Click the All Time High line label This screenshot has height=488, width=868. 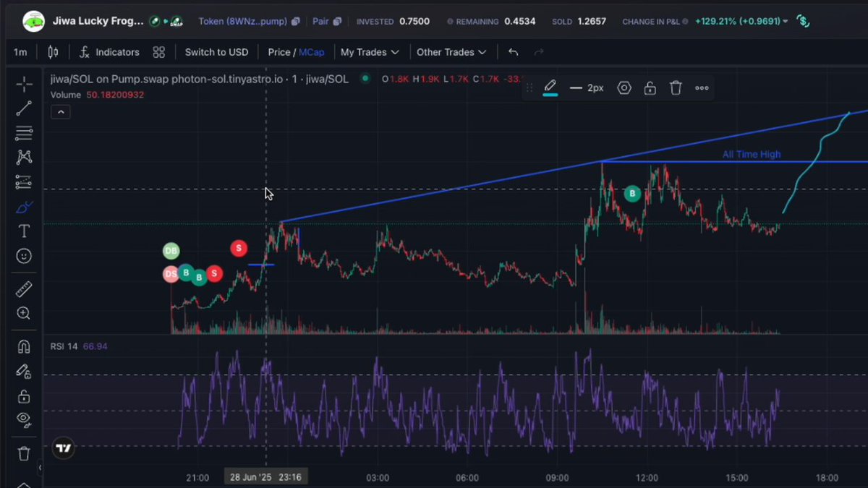point(752,155)
